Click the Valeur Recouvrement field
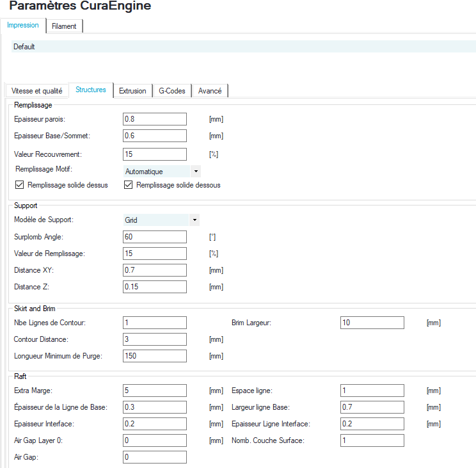This screenshot has width=476, height=468. [x=155, y=154]
